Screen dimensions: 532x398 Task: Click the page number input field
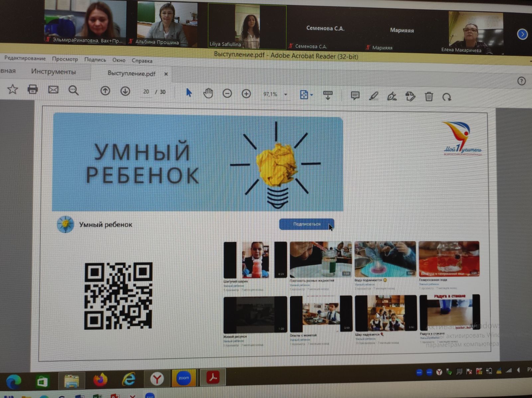click(146, 92)
